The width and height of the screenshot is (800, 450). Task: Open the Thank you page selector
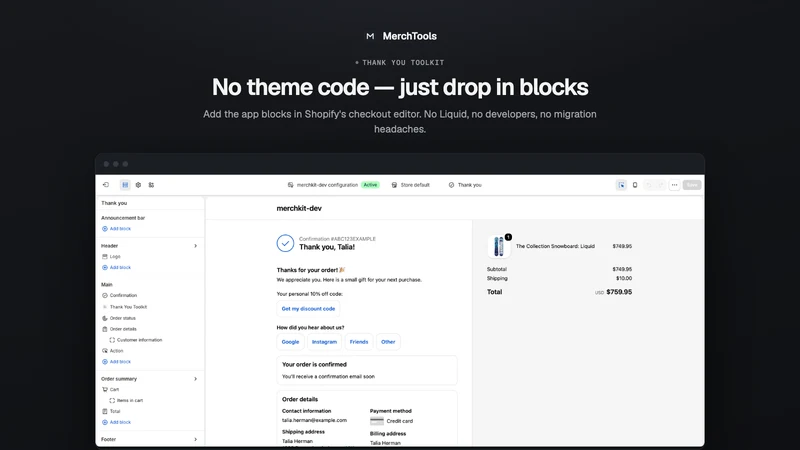click(x=465, y=185)
